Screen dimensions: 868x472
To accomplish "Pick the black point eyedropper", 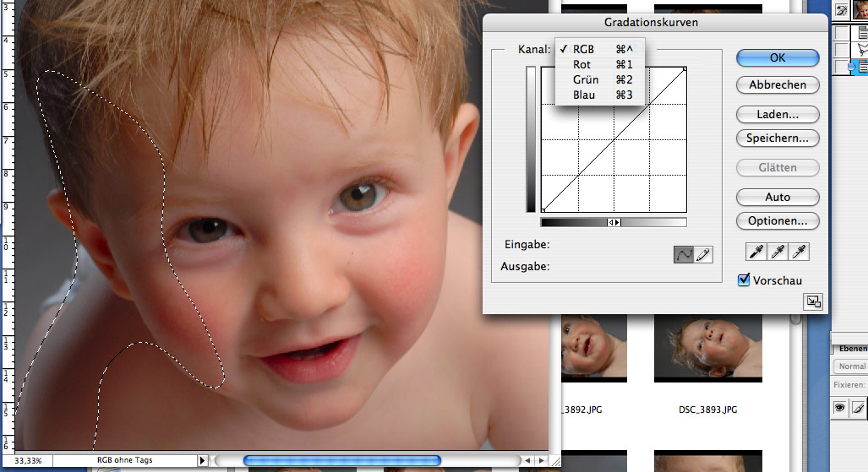I will coord(756,251).
